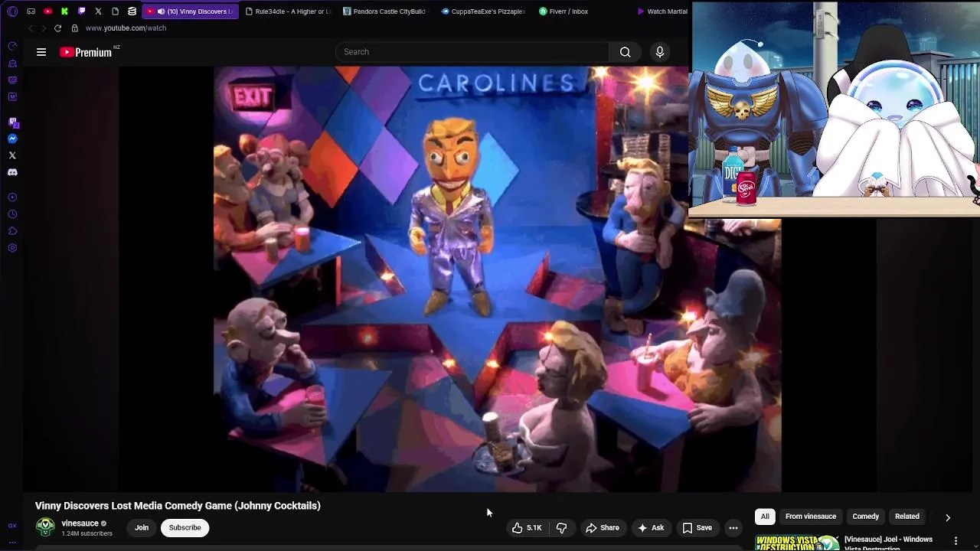980x551 pixels.
Task: Subscribe to vinesauce channel
Action: tap(185, 527)
